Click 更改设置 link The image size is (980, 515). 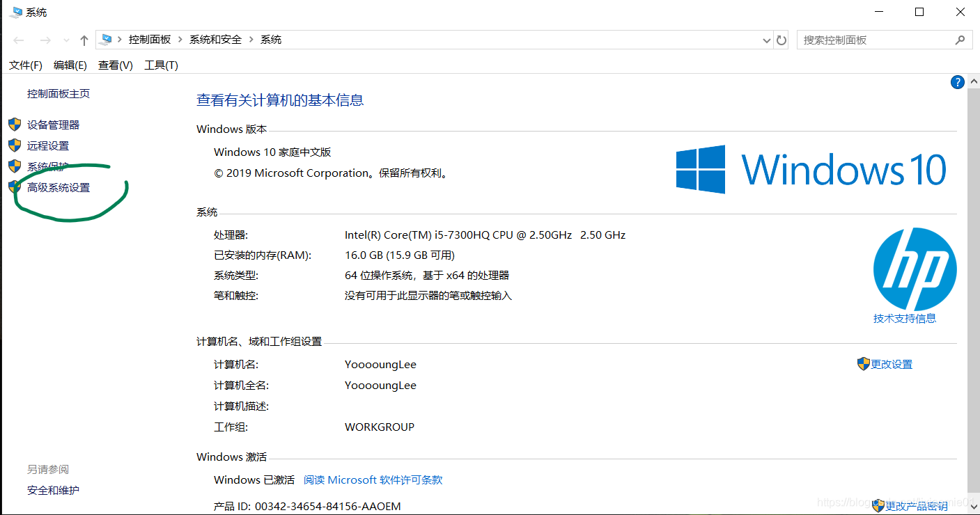(892, 364)
